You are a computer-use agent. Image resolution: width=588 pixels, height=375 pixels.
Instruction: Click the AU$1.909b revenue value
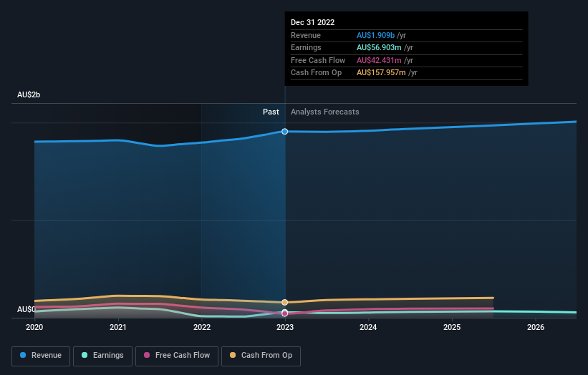tap(375, 35)
